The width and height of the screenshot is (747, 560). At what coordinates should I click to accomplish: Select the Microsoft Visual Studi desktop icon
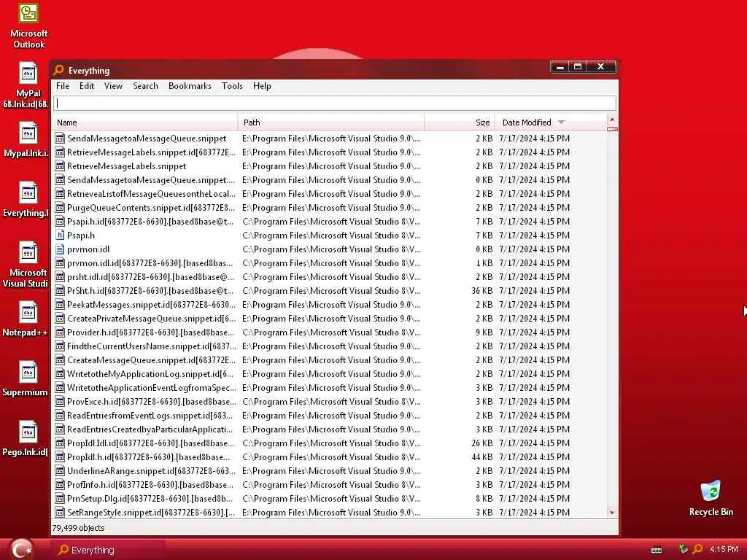point(27,265)
